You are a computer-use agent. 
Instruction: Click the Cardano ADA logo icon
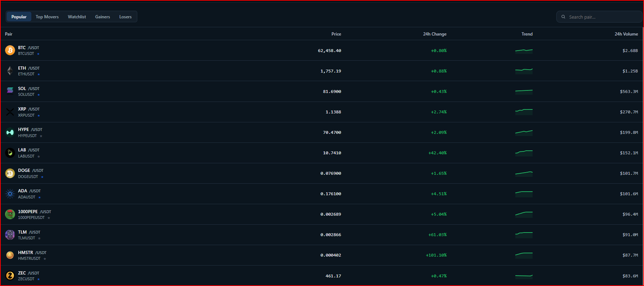pos(10,194)
